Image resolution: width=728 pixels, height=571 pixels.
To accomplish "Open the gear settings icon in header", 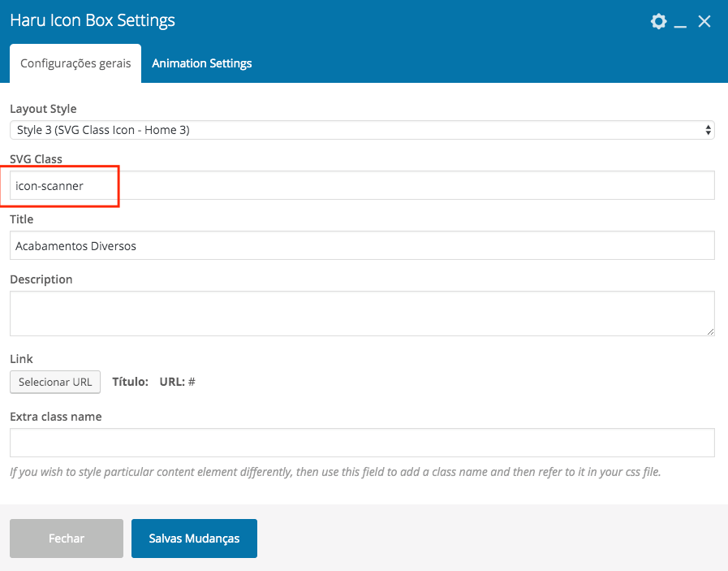I will tap(658, 21).
